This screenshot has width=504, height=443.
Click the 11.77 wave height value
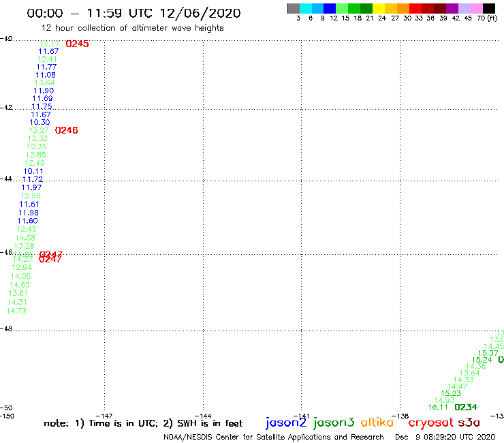coord(46,67)
